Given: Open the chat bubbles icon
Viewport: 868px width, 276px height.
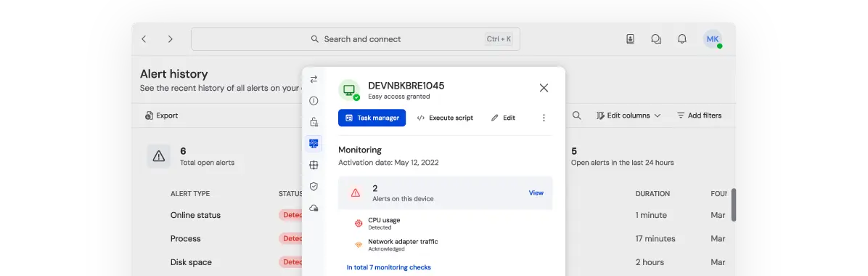Looking at the screenshot, I should (x=656, y=38).
